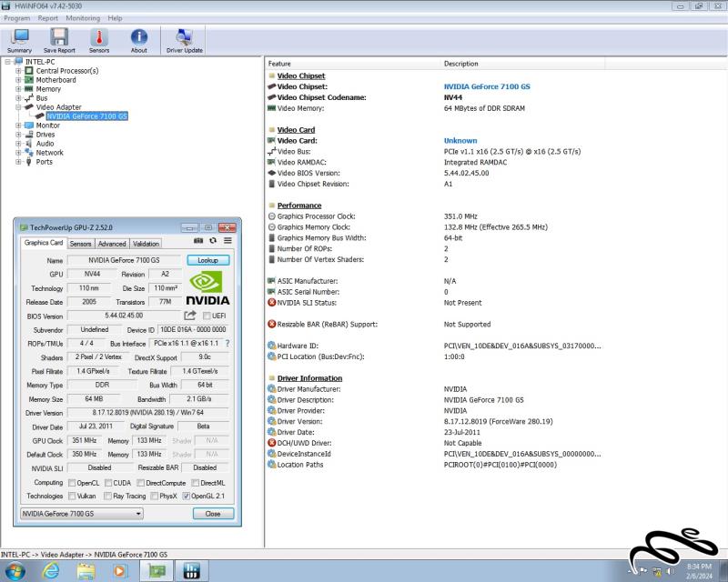Viewport: 728px width, 582px height.
Task: Open the Unknown video card link
Action: (460, 141)
